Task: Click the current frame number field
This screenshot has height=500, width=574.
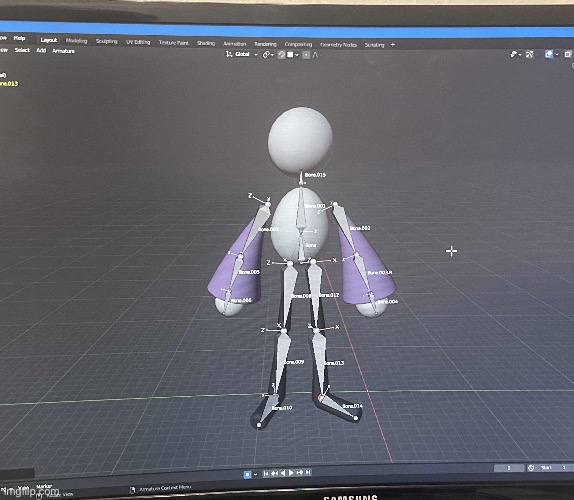Action: pos(509,468)
